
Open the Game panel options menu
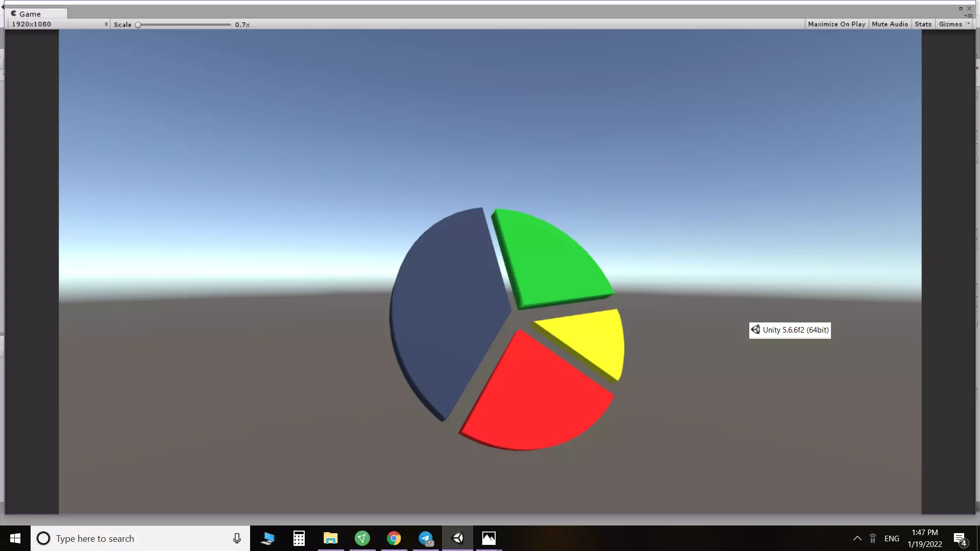(x=968, y=16)
